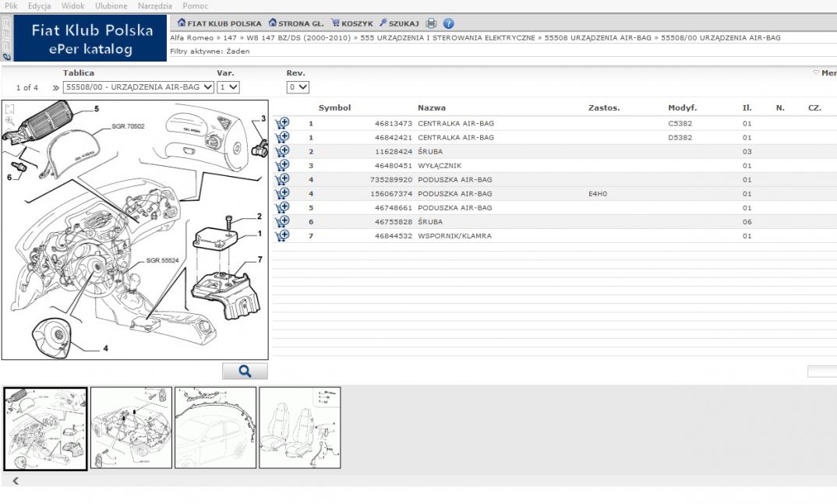Go to KOSZYK shopping cart link
This screenshot has width=837, height=504.
352,23
